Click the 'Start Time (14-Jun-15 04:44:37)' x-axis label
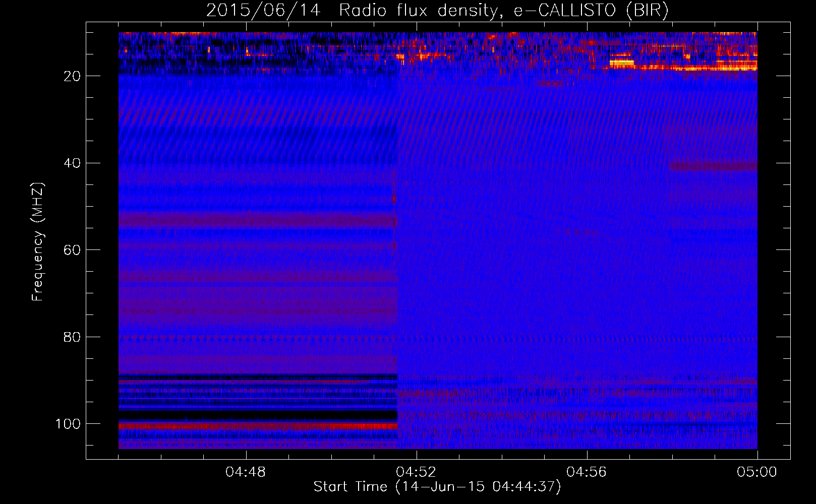The width and height of the screenshot is (816, 504). 437,487
